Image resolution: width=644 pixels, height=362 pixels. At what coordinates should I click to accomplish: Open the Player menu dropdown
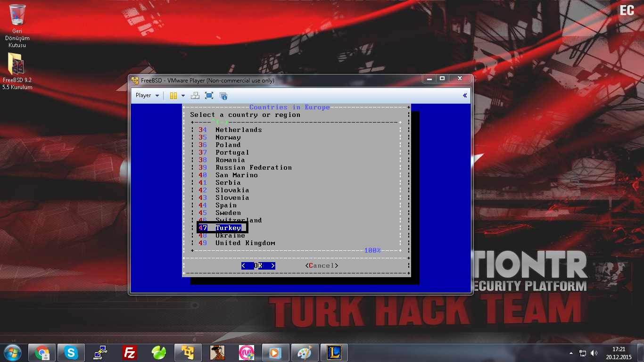[x=147, y=95]
